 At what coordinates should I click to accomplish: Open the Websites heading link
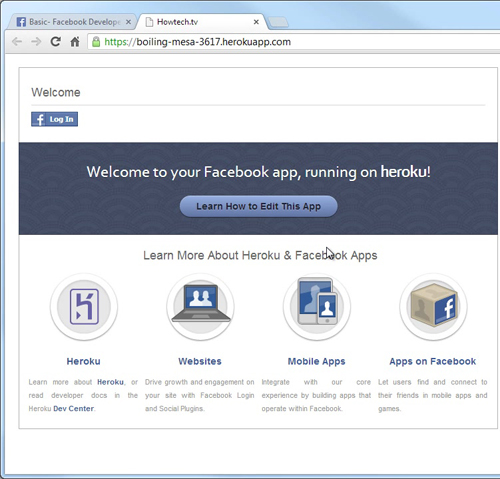click(x=200, y=361)
